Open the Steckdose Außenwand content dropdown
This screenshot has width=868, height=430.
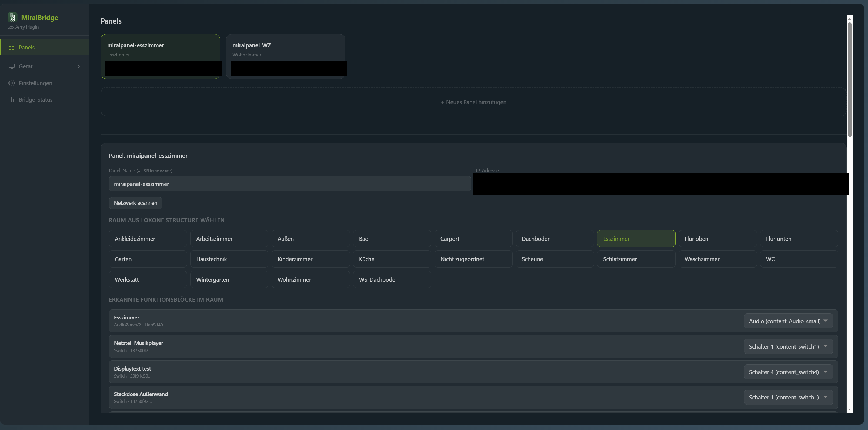tap(788, 398)
